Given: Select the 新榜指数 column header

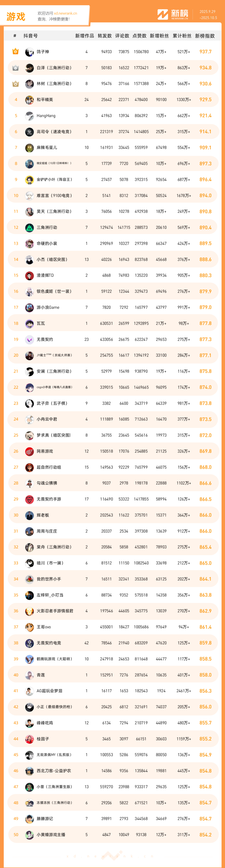Looking at the screenshot, I should click(205, 36).
